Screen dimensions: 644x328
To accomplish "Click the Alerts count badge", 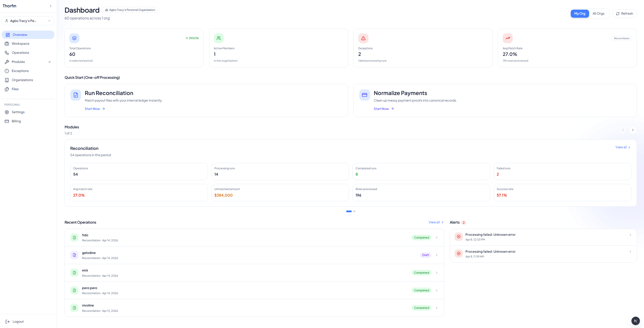I will (x=463, y=223).
